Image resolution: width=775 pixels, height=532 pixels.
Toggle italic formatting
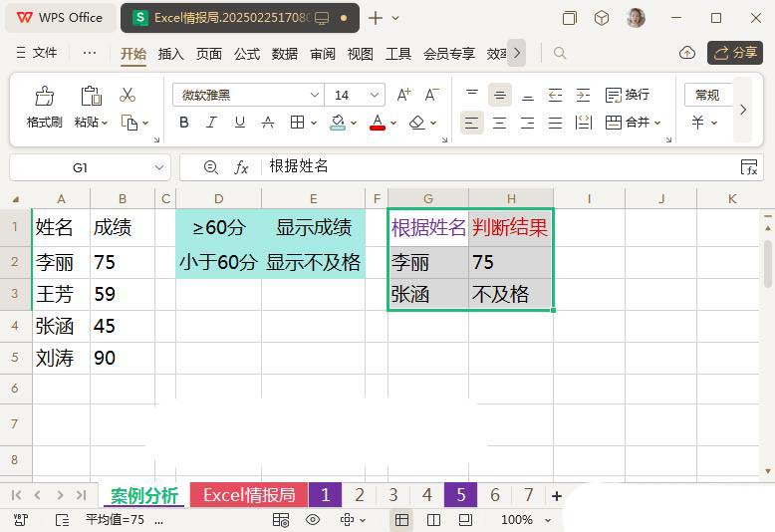tap(211, 123)
